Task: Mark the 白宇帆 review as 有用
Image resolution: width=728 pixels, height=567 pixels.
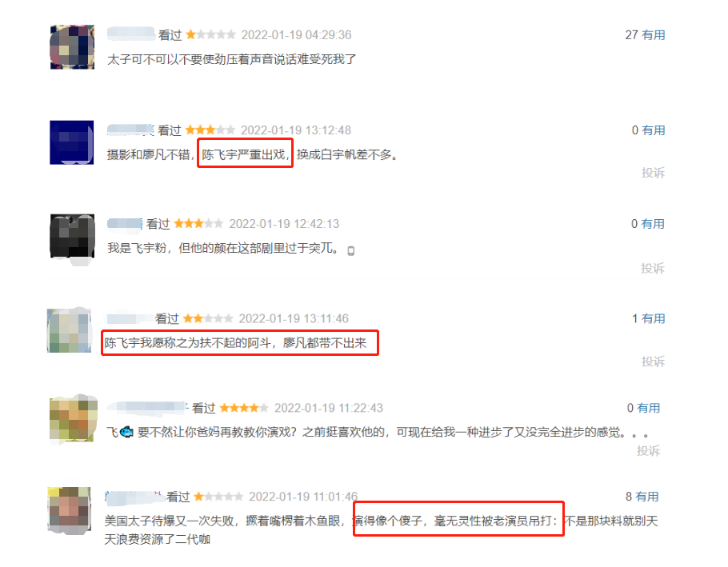Action: pyautogui.click(x=654, y=130)
